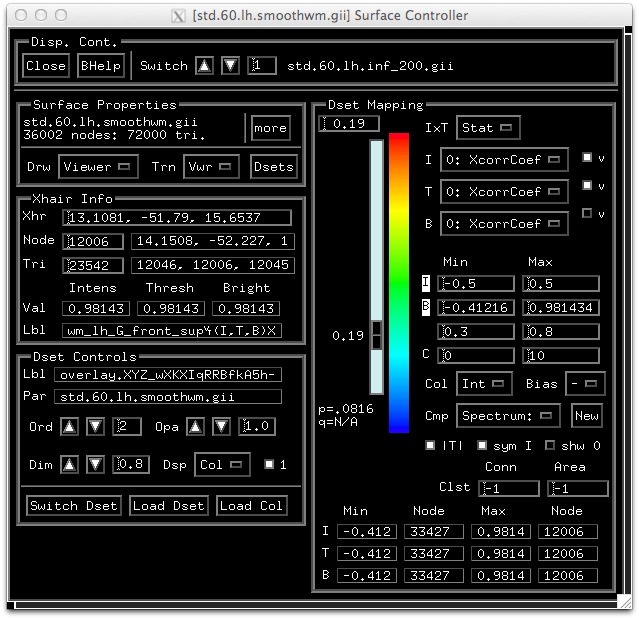Toggle the |T| absolute threshold checkbox

click(430, 445)
